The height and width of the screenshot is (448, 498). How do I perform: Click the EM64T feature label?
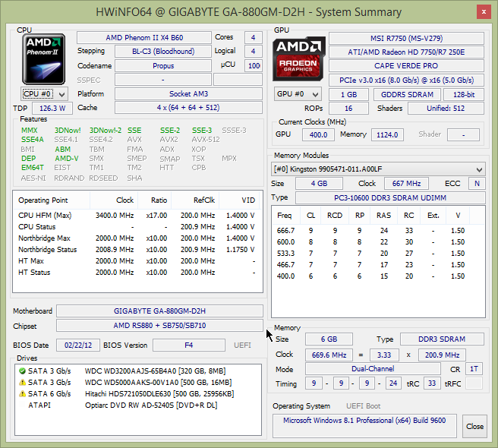click(x=33, y=168)
